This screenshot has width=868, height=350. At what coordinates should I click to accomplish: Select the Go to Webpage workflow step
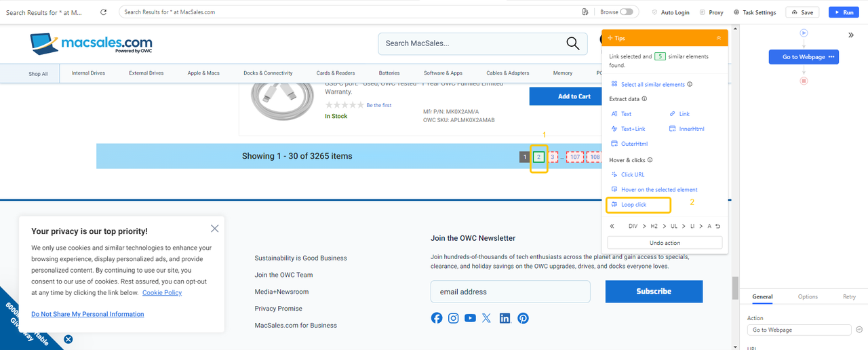(x=804, y=57)
